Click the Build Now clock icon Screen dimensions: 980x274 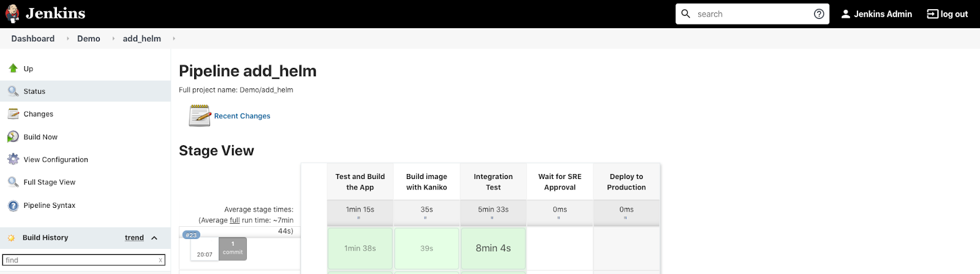(x=13, y=137)
